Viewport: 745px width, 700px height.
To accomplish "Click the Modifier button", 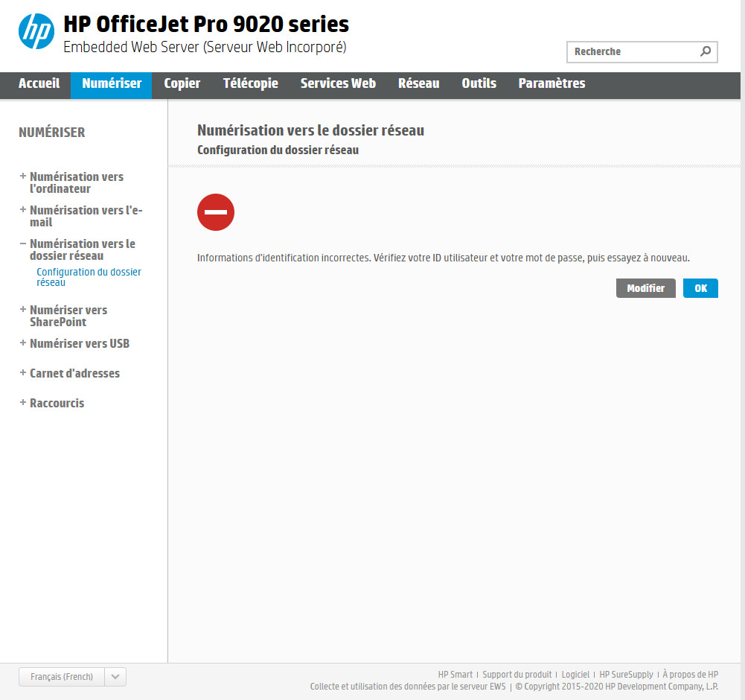I will 646,288.
